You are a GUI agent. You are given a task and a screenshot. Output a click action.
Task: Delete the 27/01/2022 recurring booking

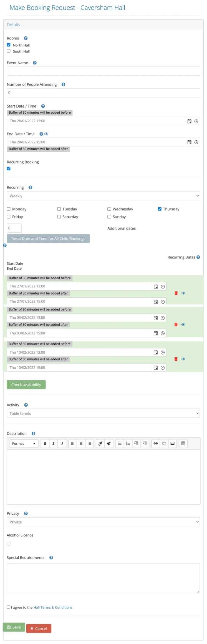pos(176,293)
